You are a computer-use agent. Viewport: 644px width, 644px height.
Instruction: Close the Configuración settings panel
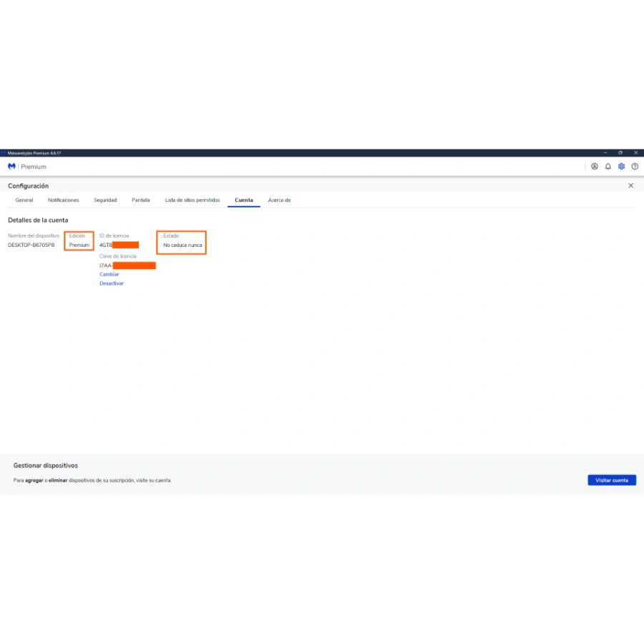[630, 185]
